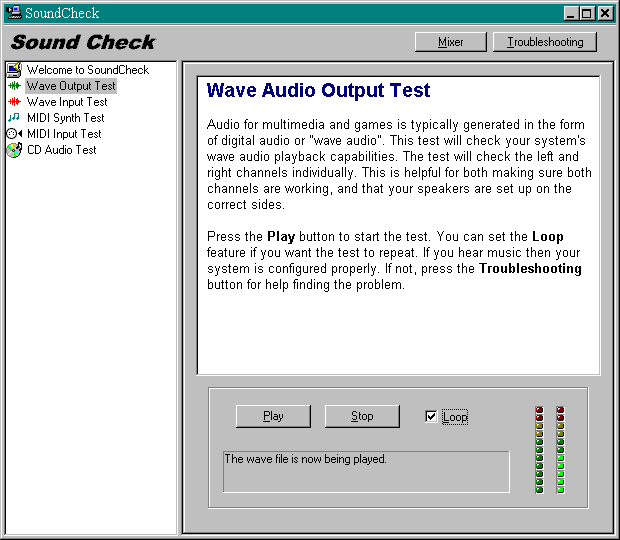Select Welcome to SoundCheck in list

pos(87,70)
